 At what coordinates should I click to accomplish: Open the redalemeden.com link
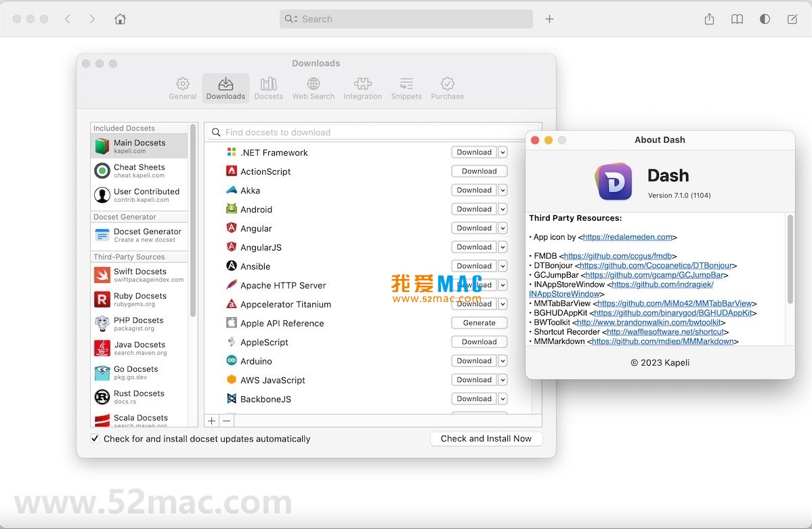tap(628, 237)
